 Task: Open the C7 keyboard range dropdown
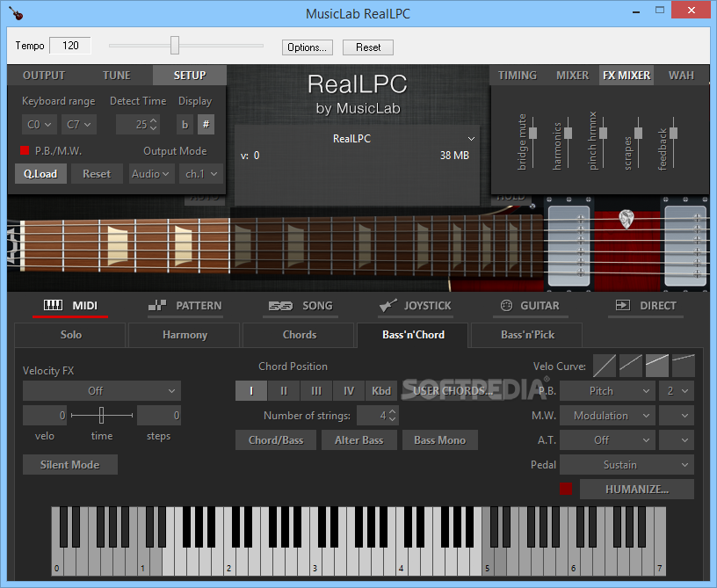click(x=79, y=124)
